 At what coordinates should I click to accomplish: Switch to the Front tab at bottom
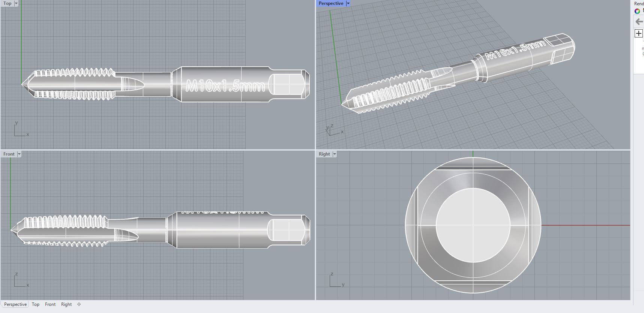tap(50, 304)
